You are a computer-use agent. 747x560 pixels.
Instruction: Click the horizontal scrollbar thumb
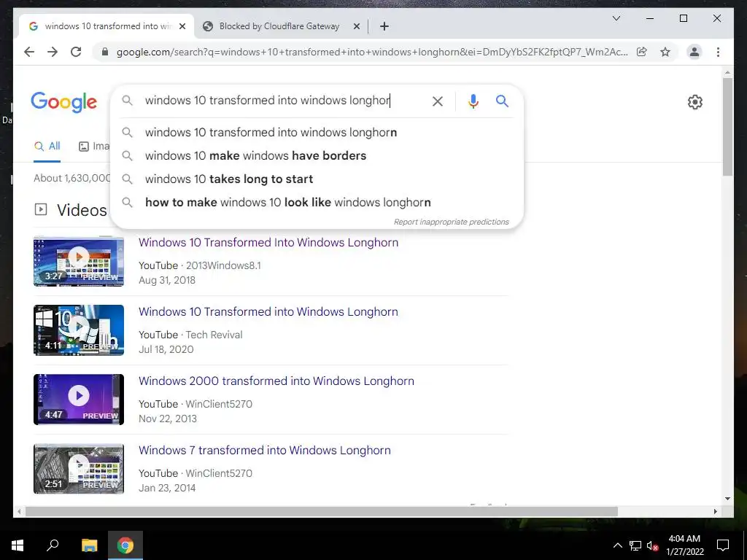pos(322,511)
